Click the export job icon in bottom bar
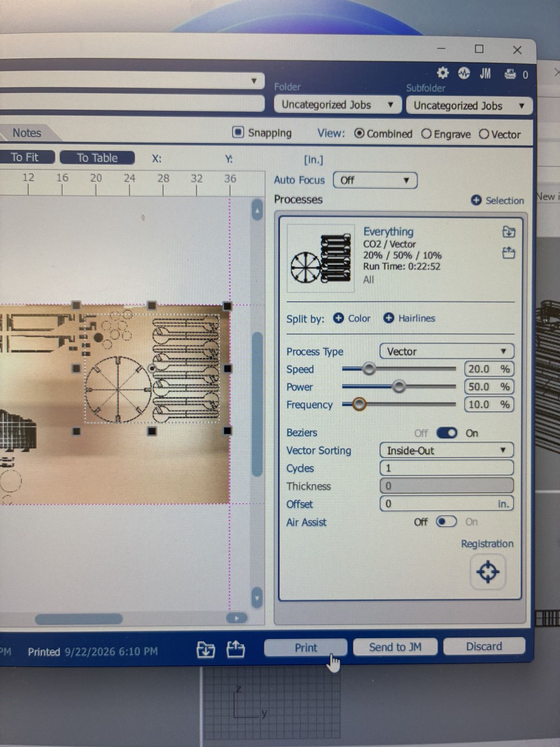Viewport: 560px width, 747px height. coord(236,648)
